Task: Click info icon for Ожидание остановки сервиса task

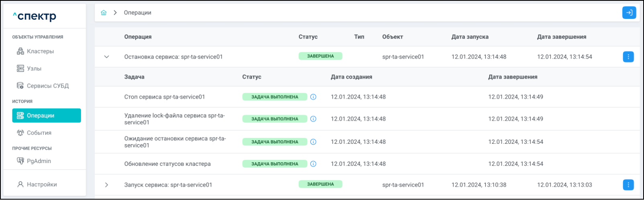Action: point(313,142)
